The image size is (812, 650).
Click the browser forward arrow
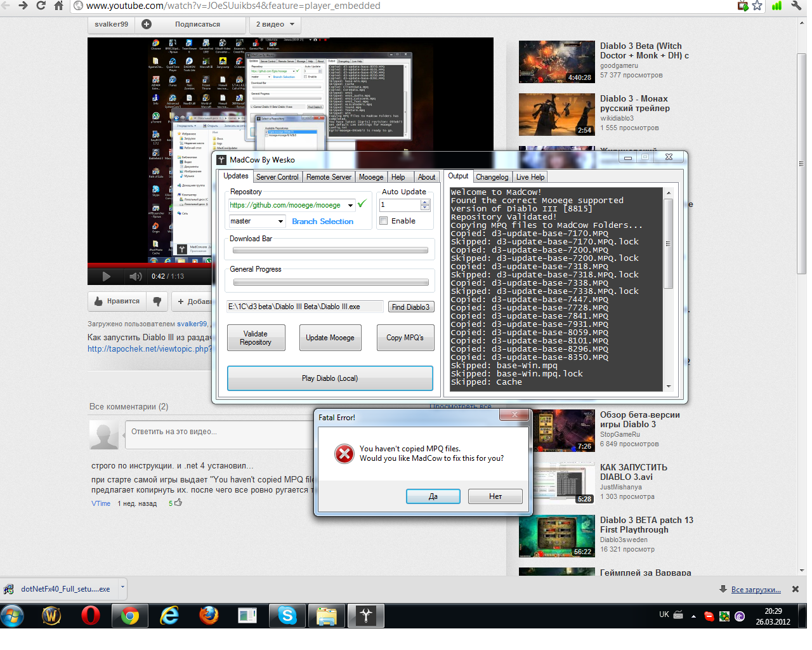click(x=23, y=6)
